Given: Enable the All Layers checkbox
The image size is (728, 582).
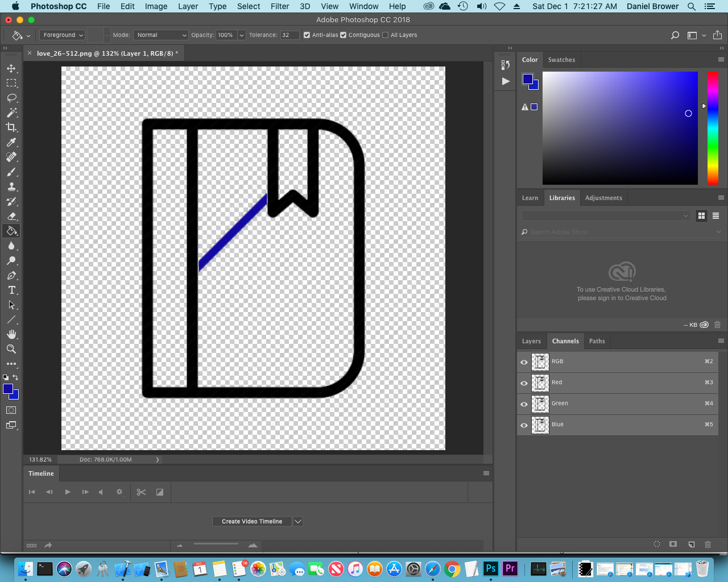Looking at the screenshot, I should click(384, 35).
